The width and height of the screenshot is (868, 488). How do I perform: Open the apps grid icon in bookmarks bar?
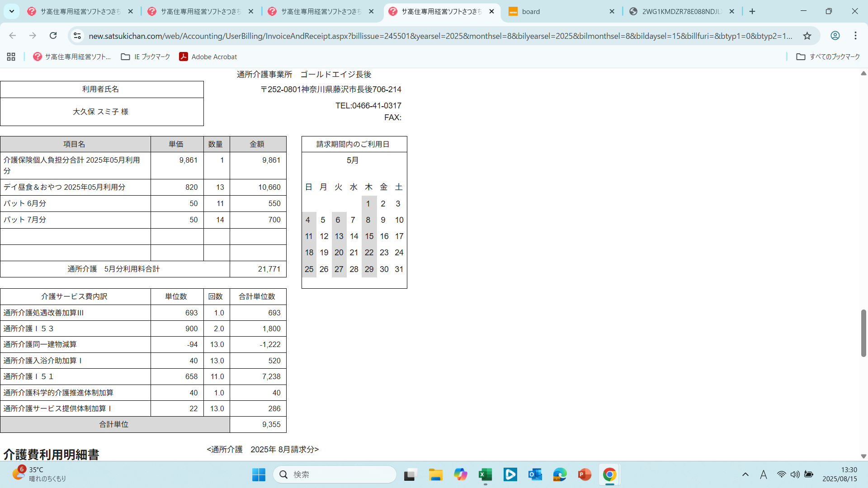pyautogui.click(x=11, y=56)
